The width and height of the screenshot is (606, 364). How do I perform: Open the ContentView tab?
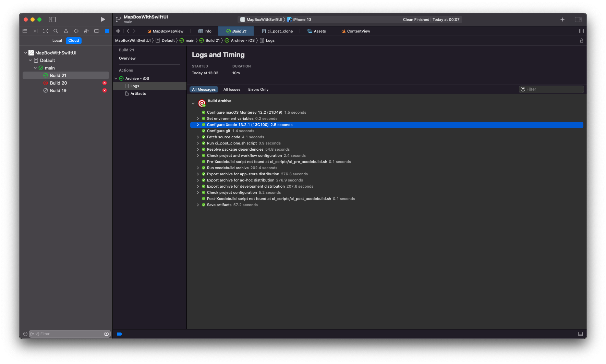click(x=358, y=31)
